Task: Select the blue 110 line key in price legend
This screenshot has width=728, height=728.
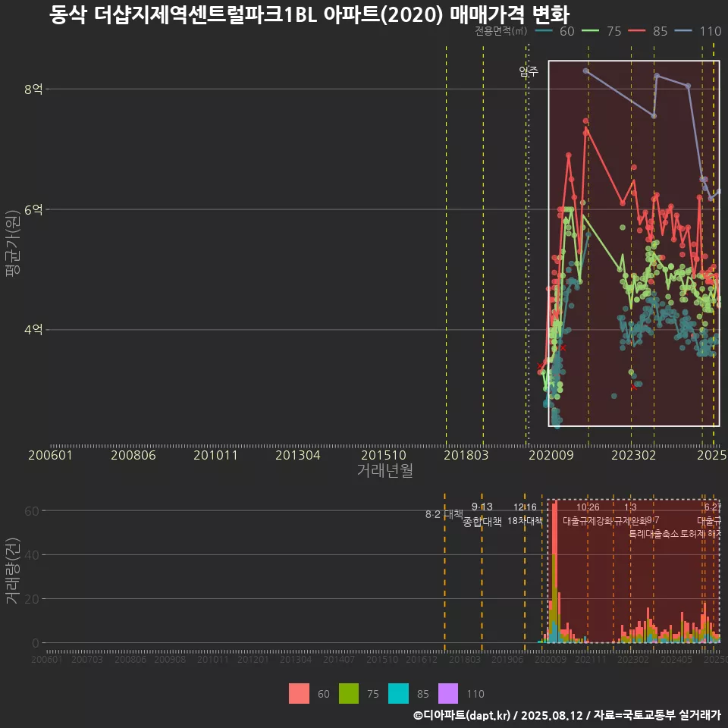Action: pos(683,31)
